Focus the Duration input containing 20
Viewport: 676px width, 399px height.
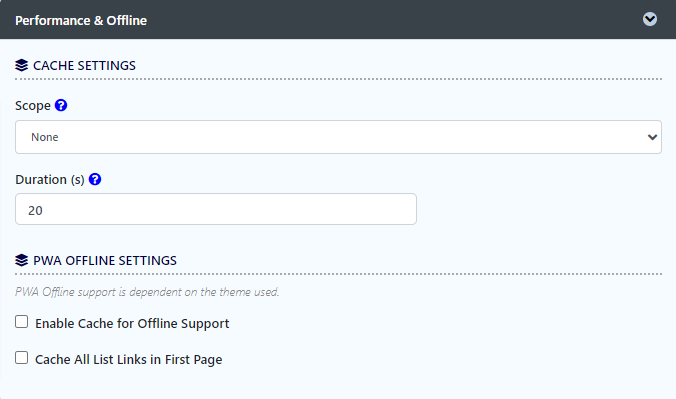pyautogui.click(x=216, y=209)
